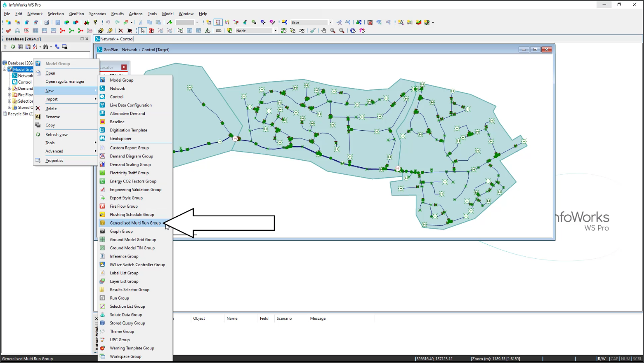Image resolution: width=644 pixels, height=363 pixels.
Task: Open the Results menu in menu bar
Action: pos(117,14)
